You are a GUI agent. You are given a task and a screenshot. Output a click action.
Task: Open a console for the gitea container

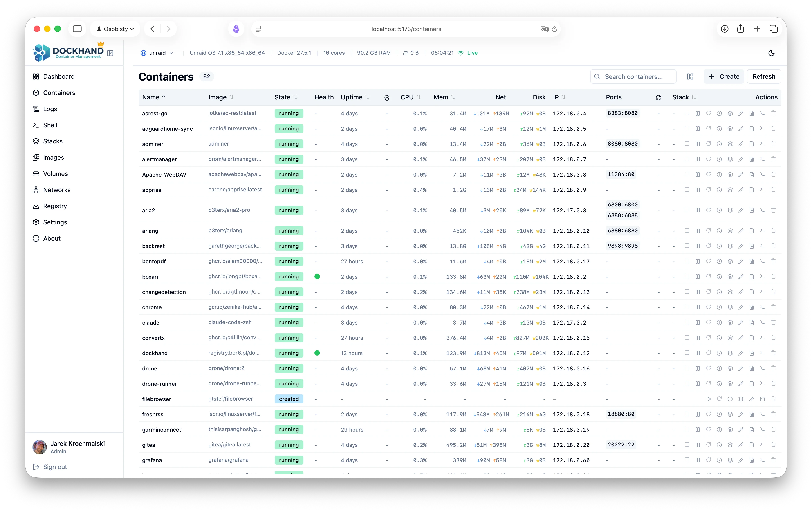[x=763, y=445]
